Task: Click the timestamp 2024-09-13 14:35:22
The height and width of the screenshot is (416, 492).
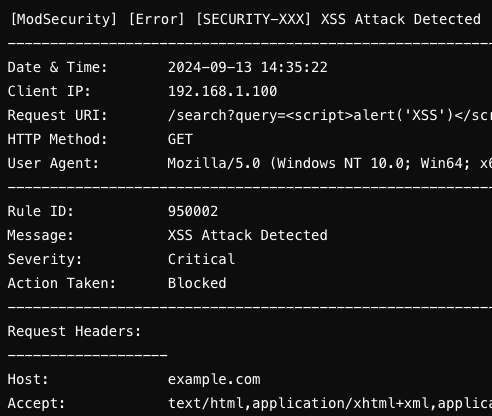Action: (x=248, y=67)
